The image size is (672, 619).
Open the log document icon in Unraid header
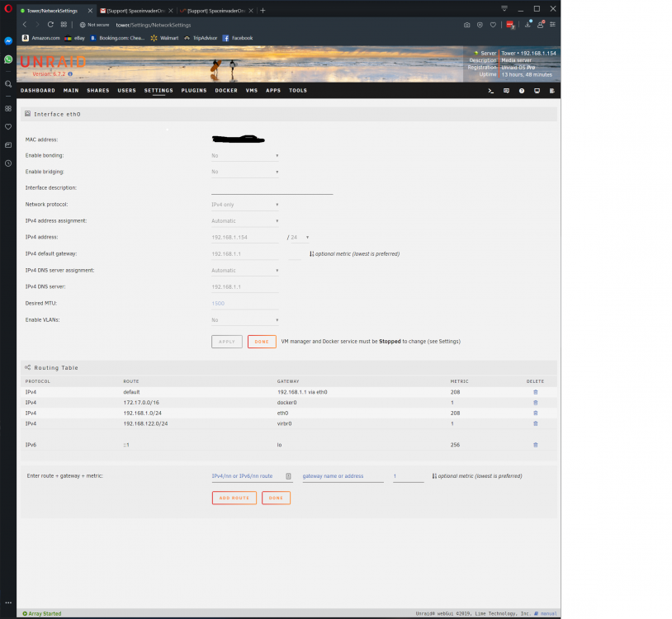pos(552,91)
